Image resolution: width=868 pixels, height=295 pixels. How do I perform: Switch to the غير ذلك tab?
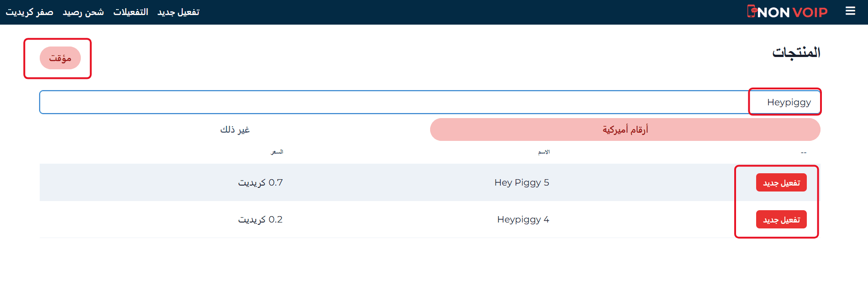(235, 129)
